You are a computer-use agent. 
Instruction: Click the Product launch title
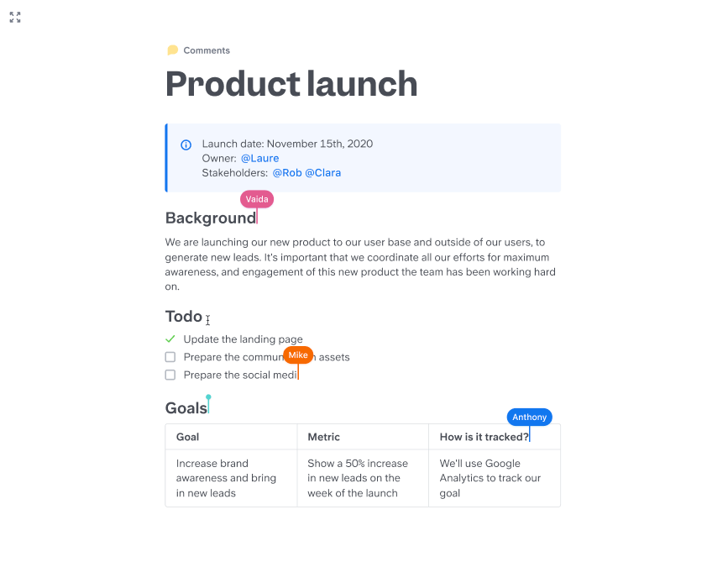tap(291, 84)
